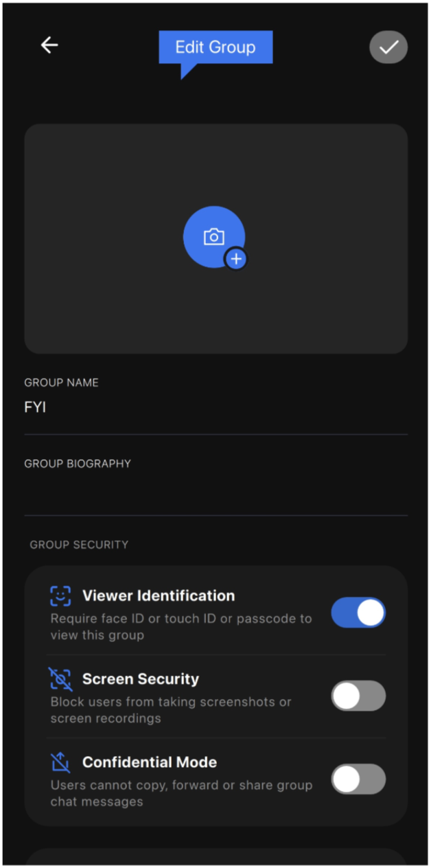Tap the GROUP SECURITY section header

click(79, 545)
